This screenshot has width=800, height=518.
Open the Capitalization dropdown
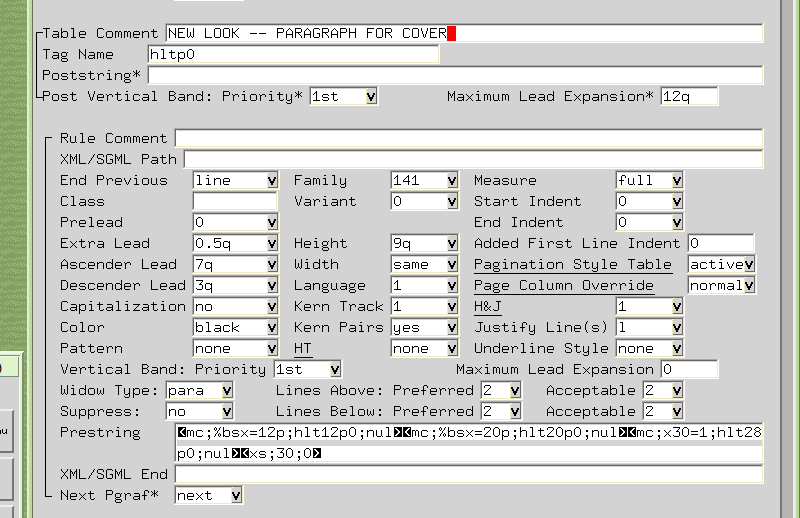(x=235, y=306)
